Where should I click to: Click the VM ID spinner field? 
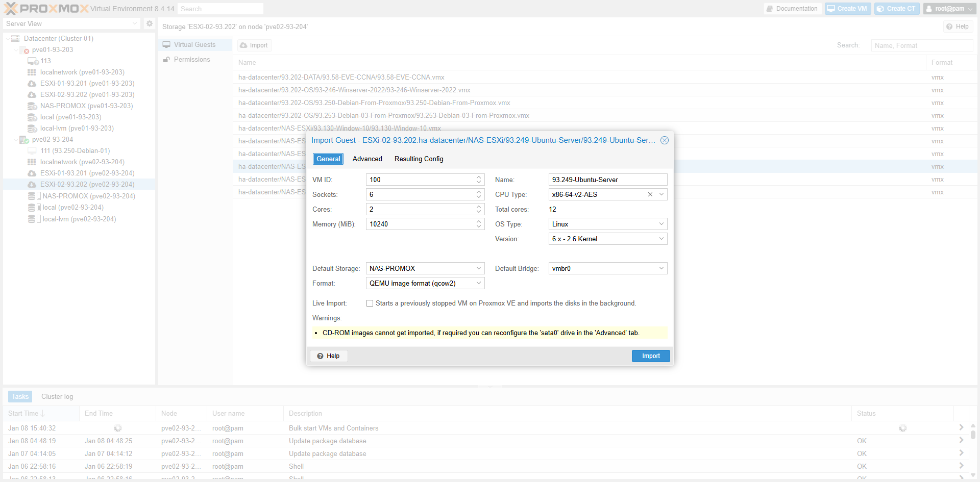tap(421, 180)
